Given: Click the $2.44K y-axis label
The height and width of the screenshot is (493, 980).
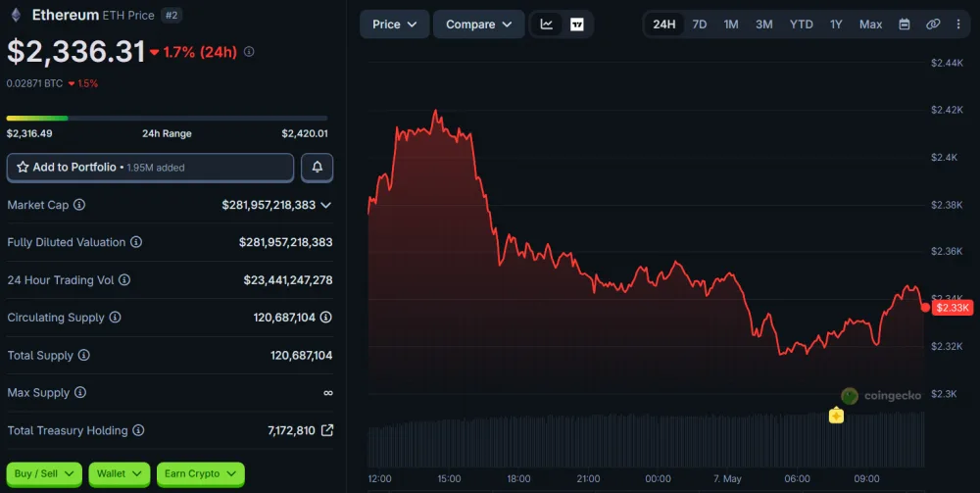Looking at the screenshot, I should tap(947, 63).
